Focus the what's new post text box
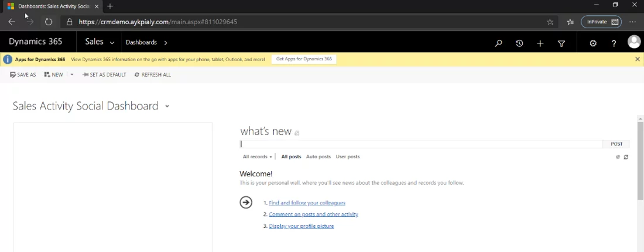Viewport: 644px width, 252px height. coord(421,144)
